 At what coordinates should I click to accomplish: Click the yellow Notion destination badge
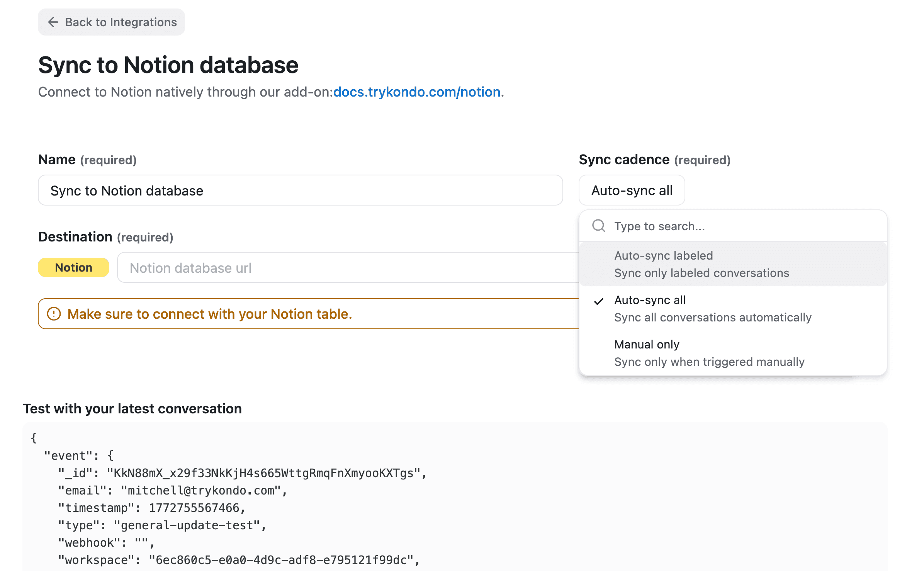(x=73, y=267)
